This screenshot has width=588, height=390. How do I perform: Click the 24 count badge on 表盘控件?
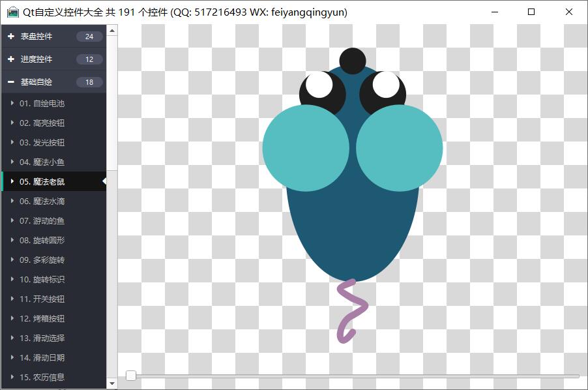click(89, 37)
